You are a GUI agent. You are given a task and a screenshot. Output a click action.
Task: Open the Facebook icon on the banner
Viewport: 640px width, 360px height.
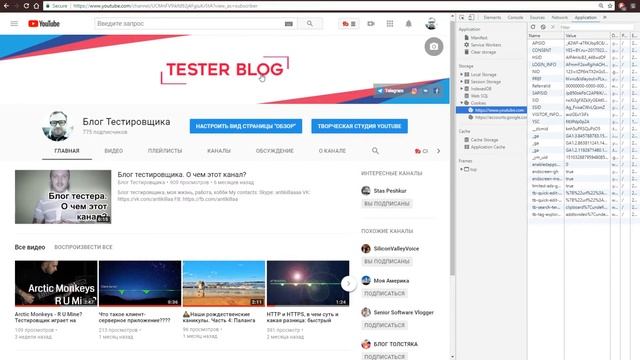tap(436, 91)
